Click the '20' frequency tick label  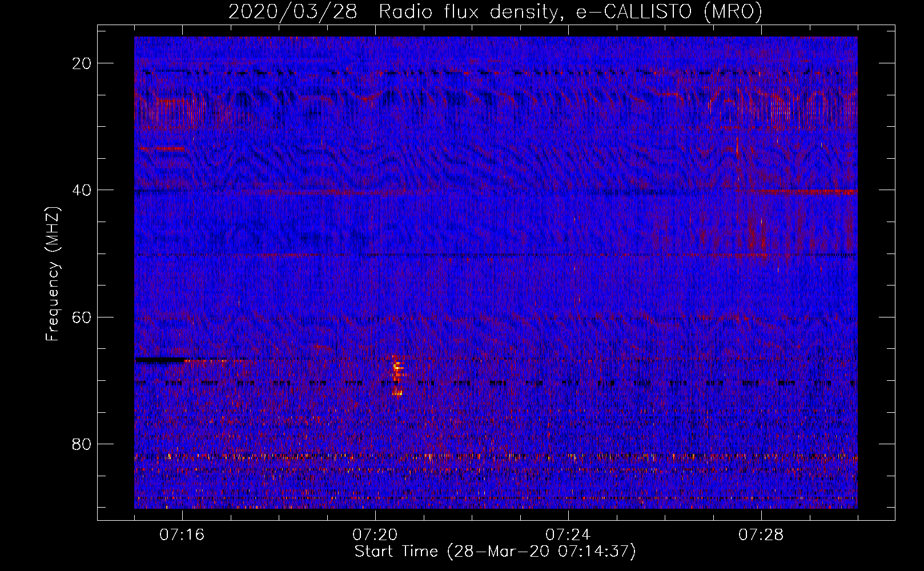click(x=82, y=63)
